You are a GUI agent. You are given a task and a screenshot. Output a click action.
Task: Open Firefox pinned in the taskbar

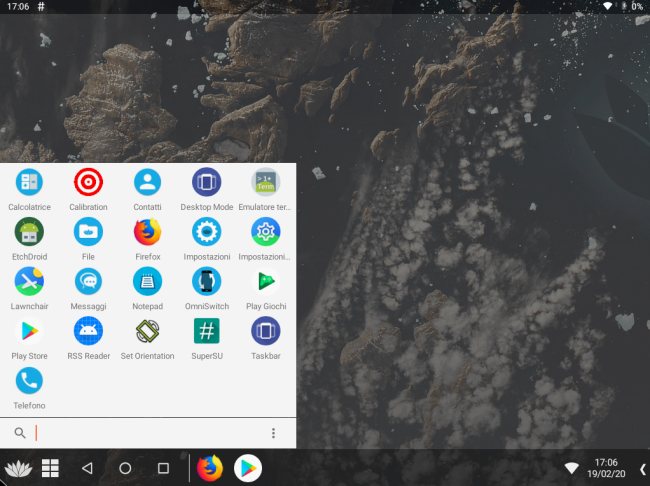click(210, 469)
